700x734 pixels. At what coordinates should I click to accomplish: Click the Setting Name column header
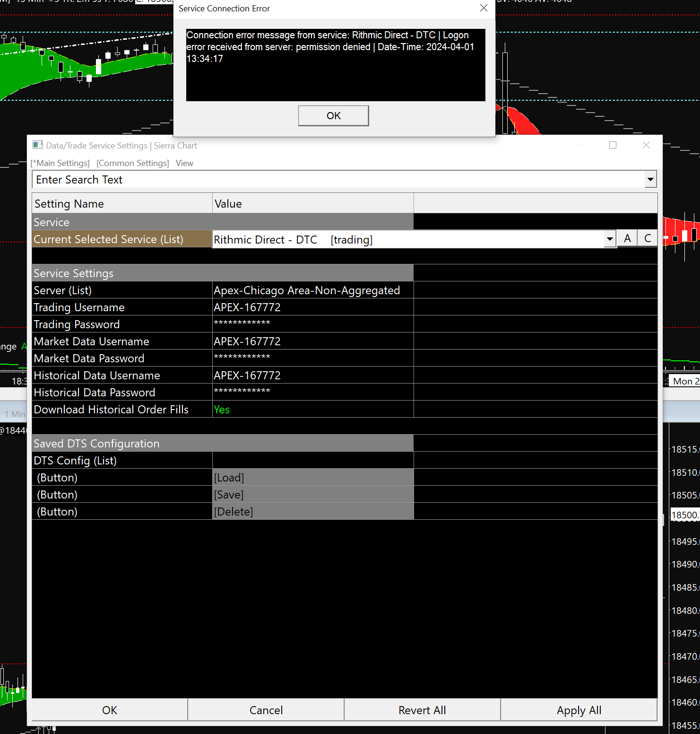(x=122, y=204)
